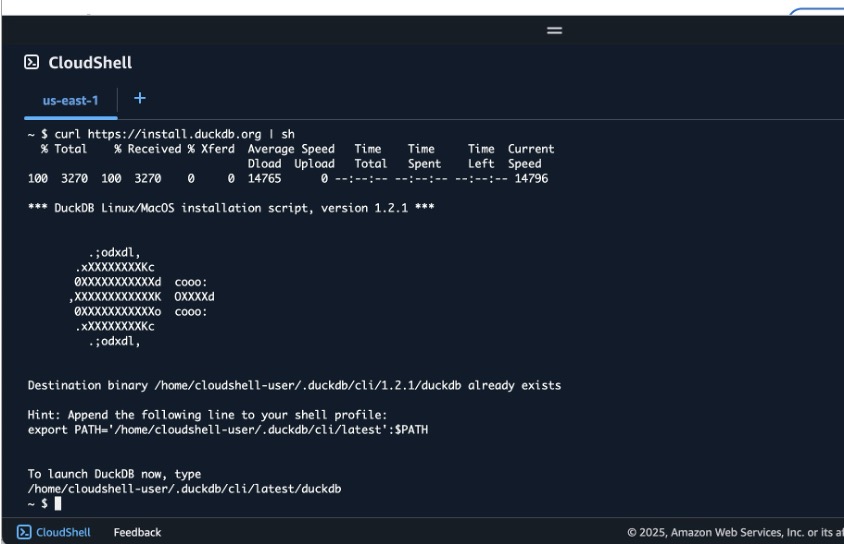Click the Current Speed value 14796
Screen dimensions: 844x544
531,179
